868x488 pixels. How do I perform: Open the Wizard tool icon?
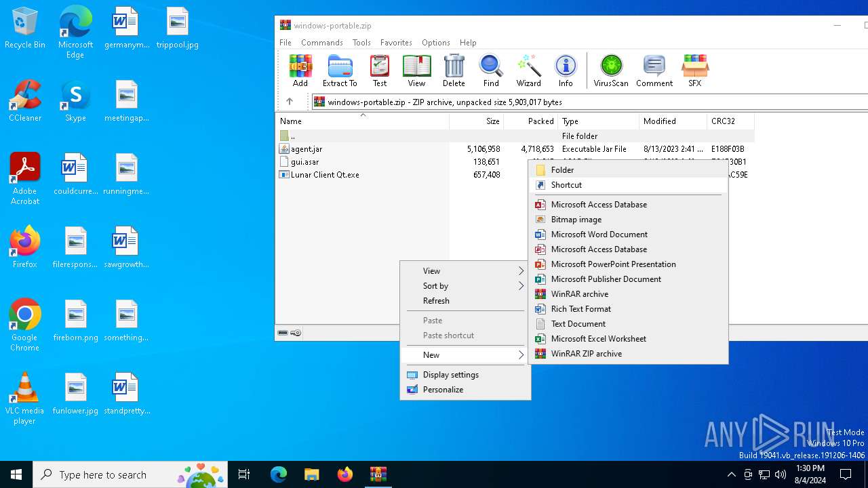[x=528, y=71]
